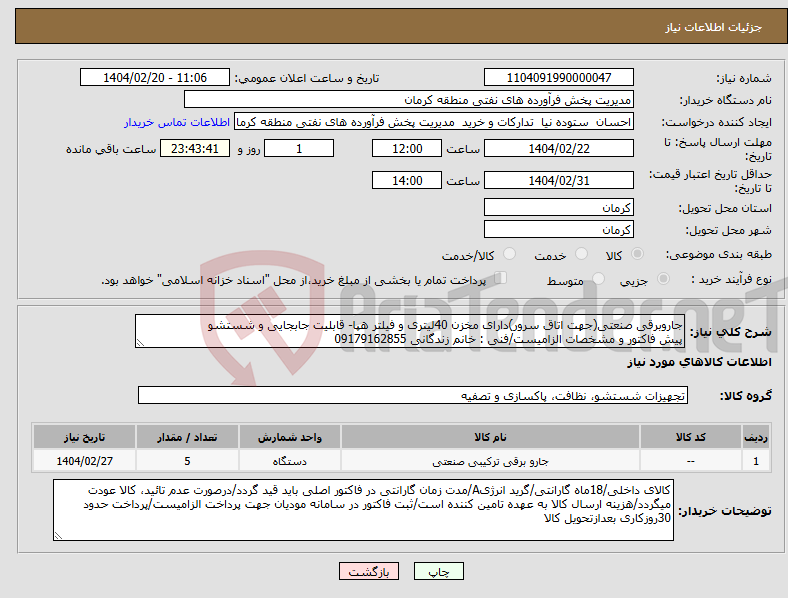Click the تعداد / مقدار column header
Screen dimensions: 788x598
click(x=187, y=437)
